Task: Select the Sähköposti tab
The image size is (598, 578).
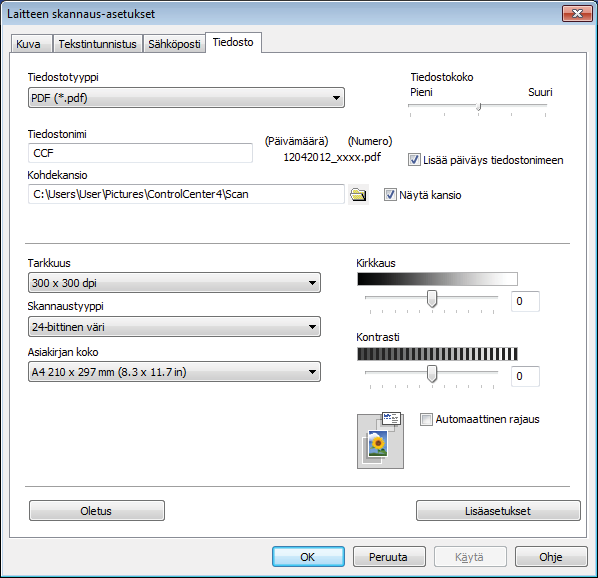Action: pos(174,44)
